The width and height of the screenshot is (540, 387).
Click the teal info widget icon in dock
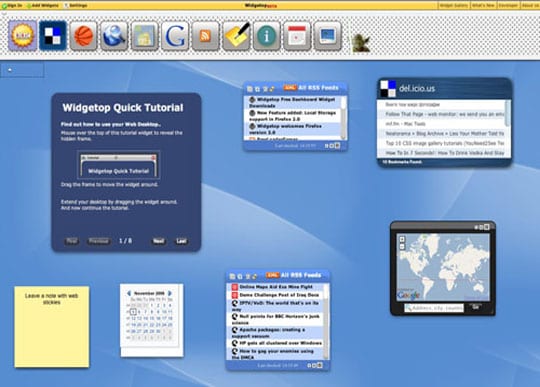(x=267, y=35)
